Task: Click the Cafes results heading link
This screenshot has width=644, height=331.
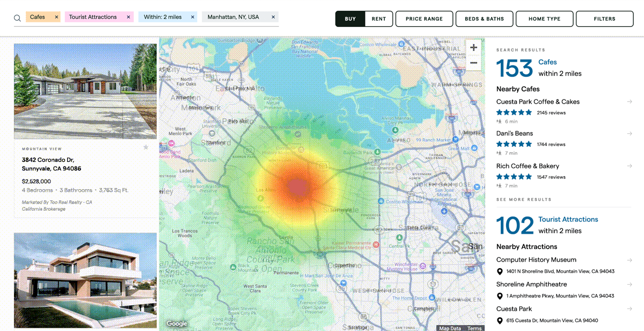Action: tap(548, 62)
